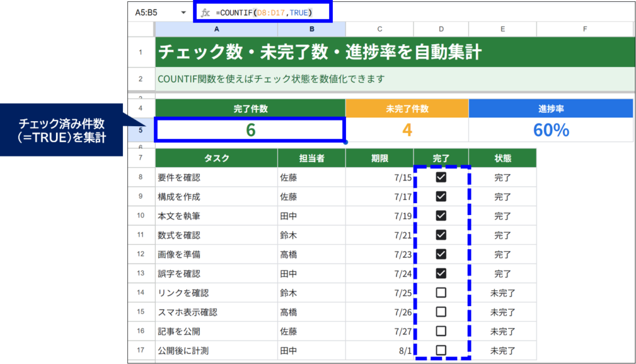Screen dimensions: 636x364
Task: Select the due date cell 7/19
Action: coord(379,216)
